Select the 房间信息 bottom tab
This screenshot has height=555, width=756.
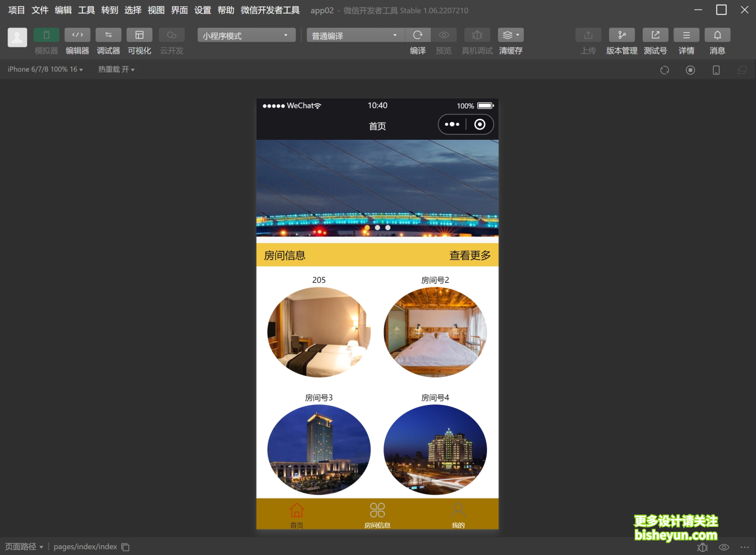pyautogui.click(x=377, y=515)
